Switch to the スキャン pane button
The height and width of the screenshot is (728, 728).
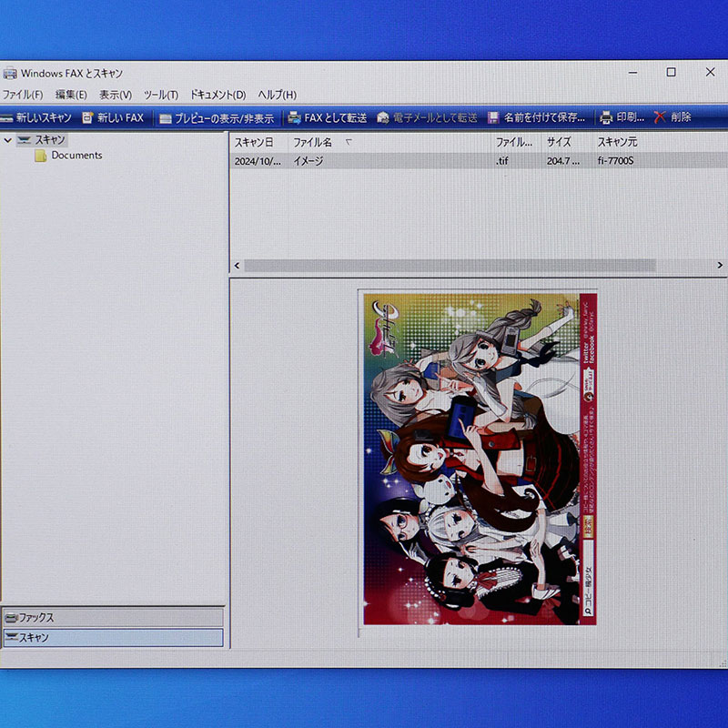(113, 638)
